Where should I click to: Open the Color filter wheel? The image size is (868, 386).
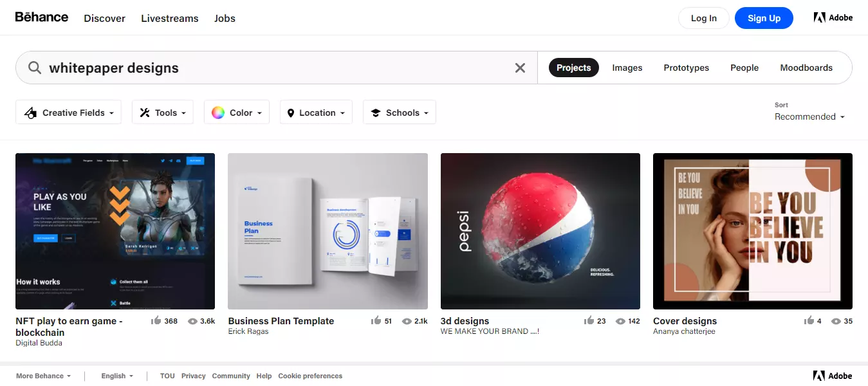236,113
